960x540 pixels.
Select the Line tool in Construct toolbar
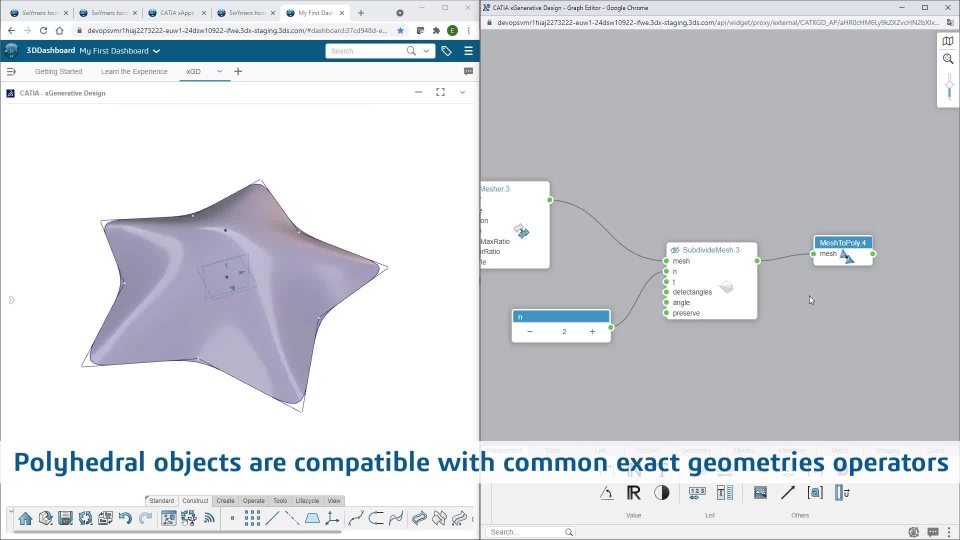pos(272,519)
